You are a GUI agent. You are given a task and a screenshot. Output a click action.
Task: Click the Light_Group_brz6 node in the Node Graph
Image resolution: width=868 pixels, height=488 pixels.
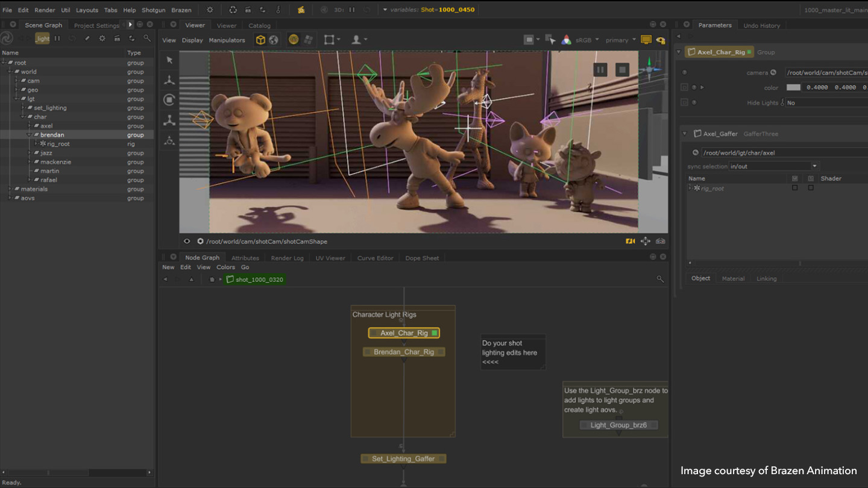(x=618, y=425)
